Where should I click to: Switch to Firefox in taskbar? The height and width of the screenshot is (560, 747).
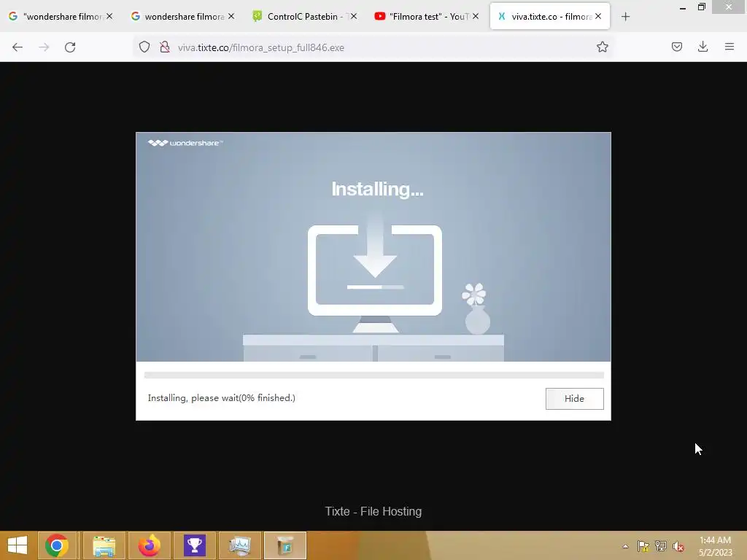pyautogui.click(x=149, y=545)
